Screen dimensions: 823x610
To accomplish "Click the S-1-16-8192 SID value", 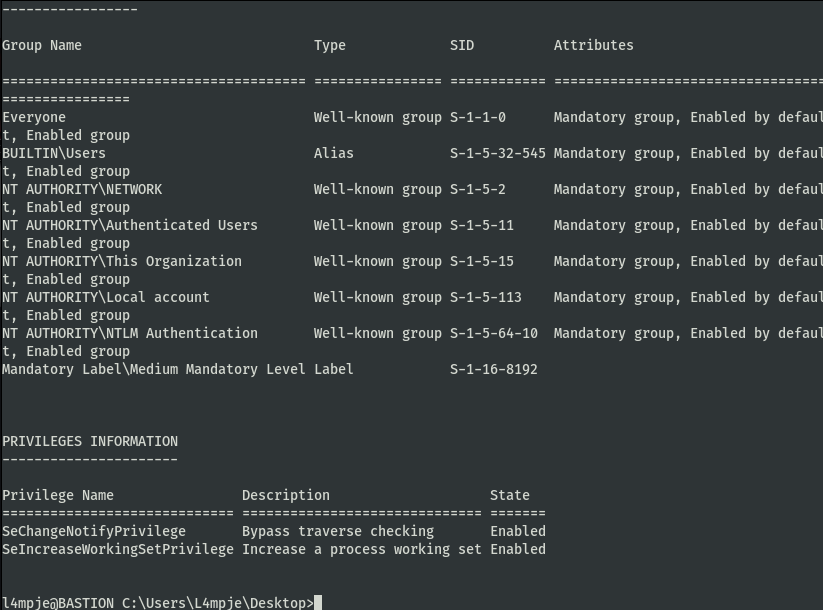I will pos(493,370).
